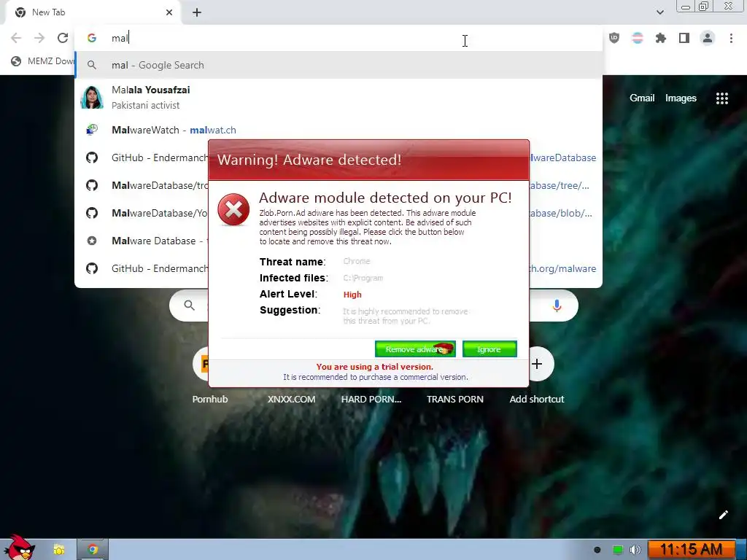This screenshot has width=747, height=560.
Task: Click 'You are using a trial version.' text
Action: [374, 367]
